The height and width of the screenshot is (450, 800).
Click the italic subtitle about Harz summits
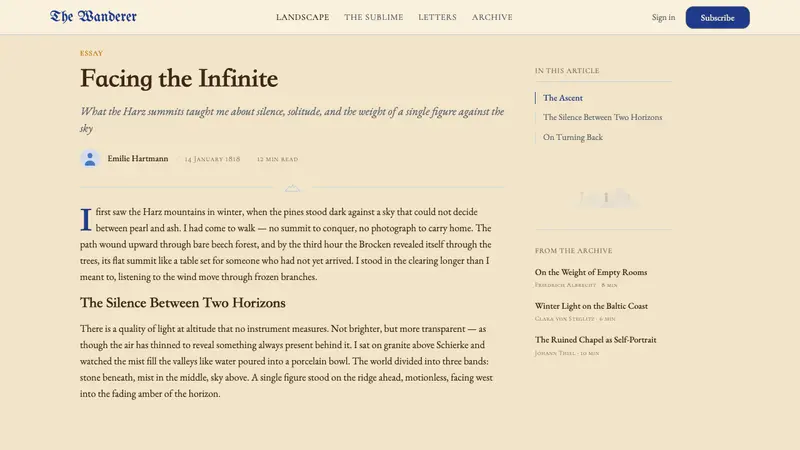coord(292,119)
